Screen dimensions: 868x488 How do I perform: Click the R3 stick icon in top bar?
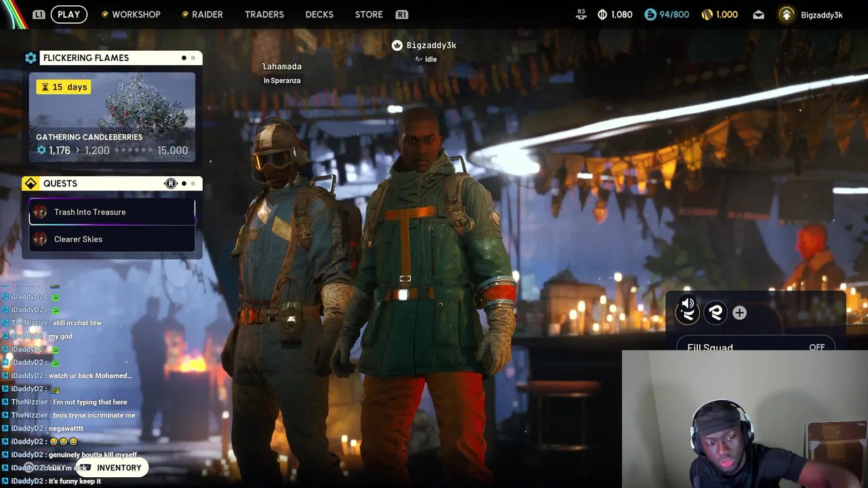[580, 14]
